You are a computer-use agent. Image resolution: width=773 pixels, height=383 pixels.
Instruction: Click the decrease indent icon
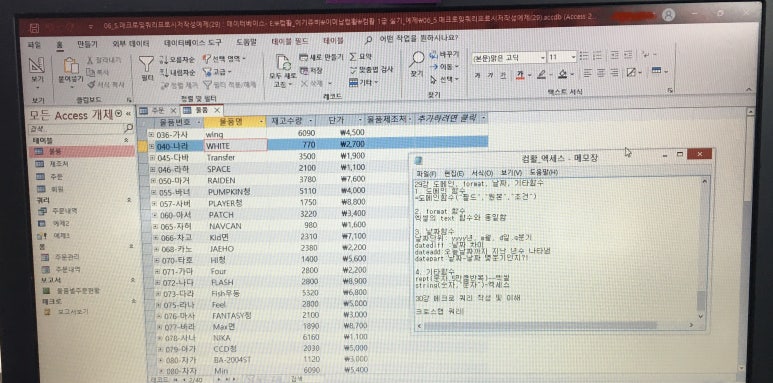point(615,55)
